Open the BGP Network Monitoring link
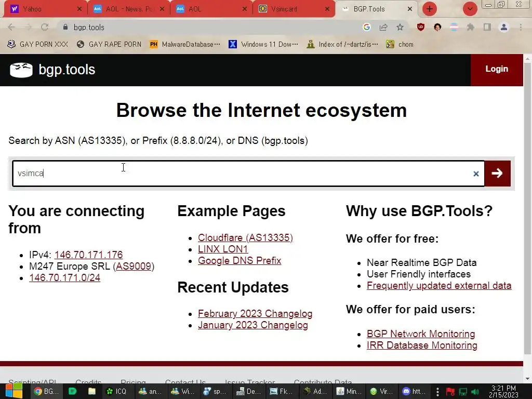The width and height of the screenshot is (532, 399). pos(421,334)
